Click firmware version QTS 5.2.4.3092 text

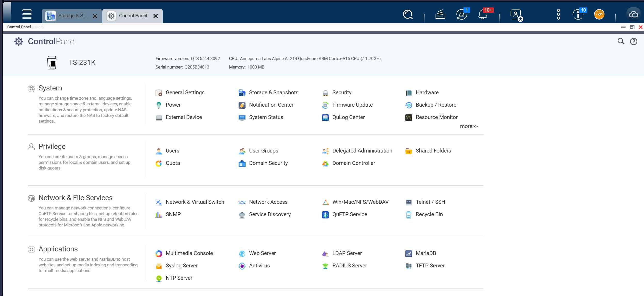[205, 58]
